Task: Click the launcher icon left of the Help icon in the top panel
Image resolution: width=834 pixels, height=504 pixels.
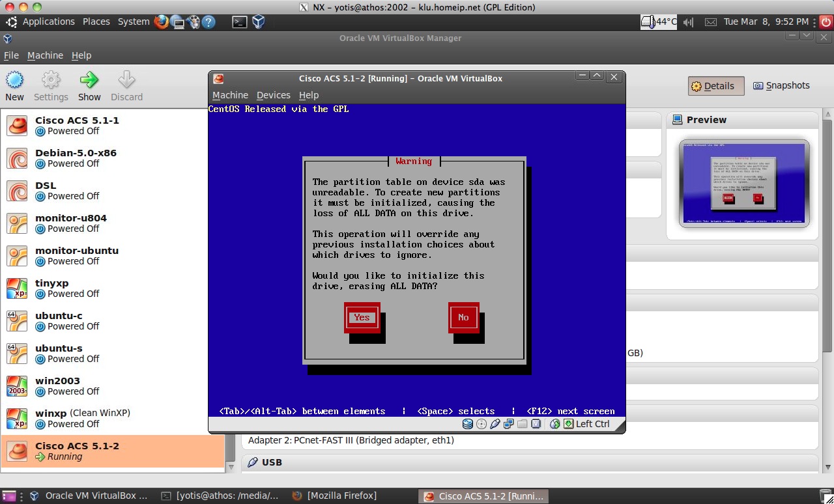Action: pyautogui.click(x=194, y=21)
